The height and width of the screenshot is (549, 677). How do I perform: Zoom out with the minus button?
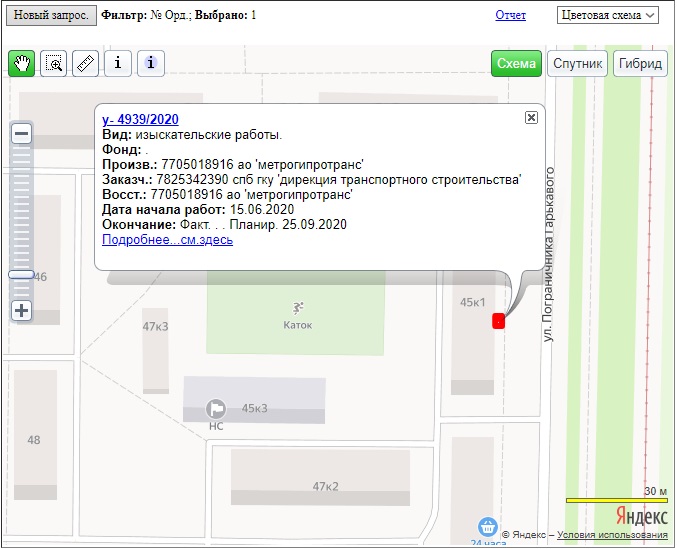[21, 133]
